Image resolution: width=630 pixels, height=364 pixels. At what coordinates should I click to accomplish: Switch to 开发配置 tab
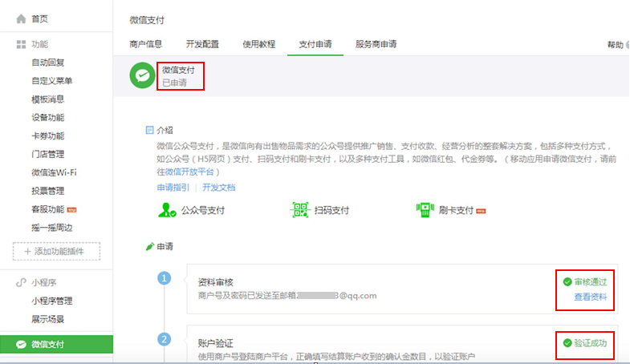point(202,44)
